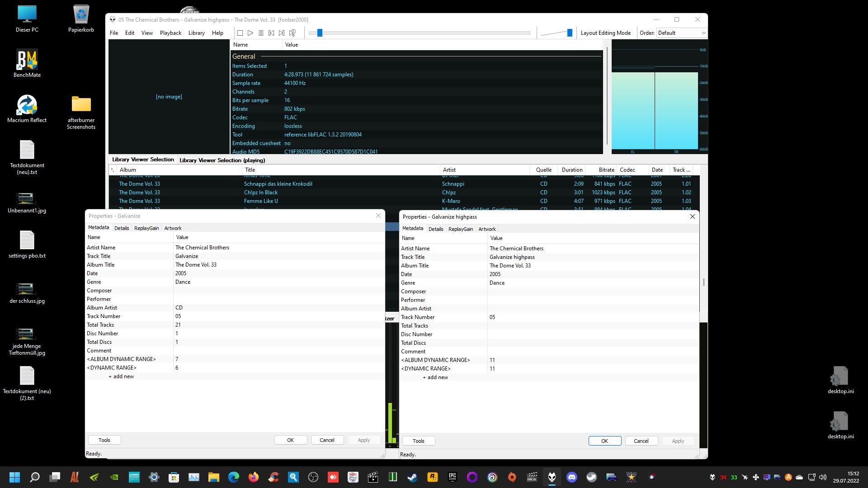
Task: Open the Edit menu
Action: click(130, 33)
